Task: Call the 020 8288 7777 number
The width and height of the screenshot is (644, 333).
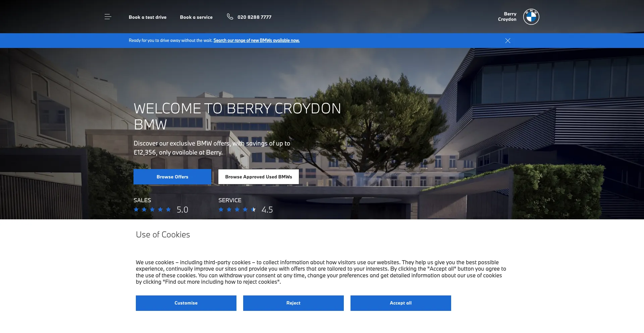Action: tap(254, 17)
